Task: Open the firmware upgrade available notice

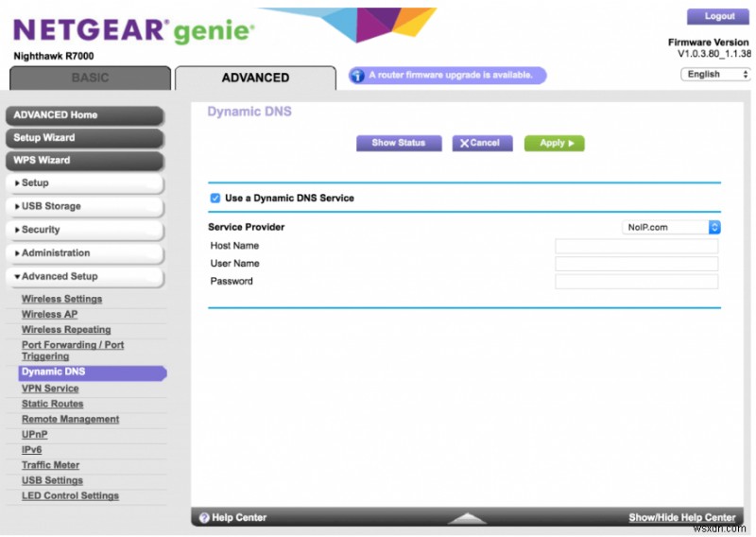Action: tap(447, 76)
